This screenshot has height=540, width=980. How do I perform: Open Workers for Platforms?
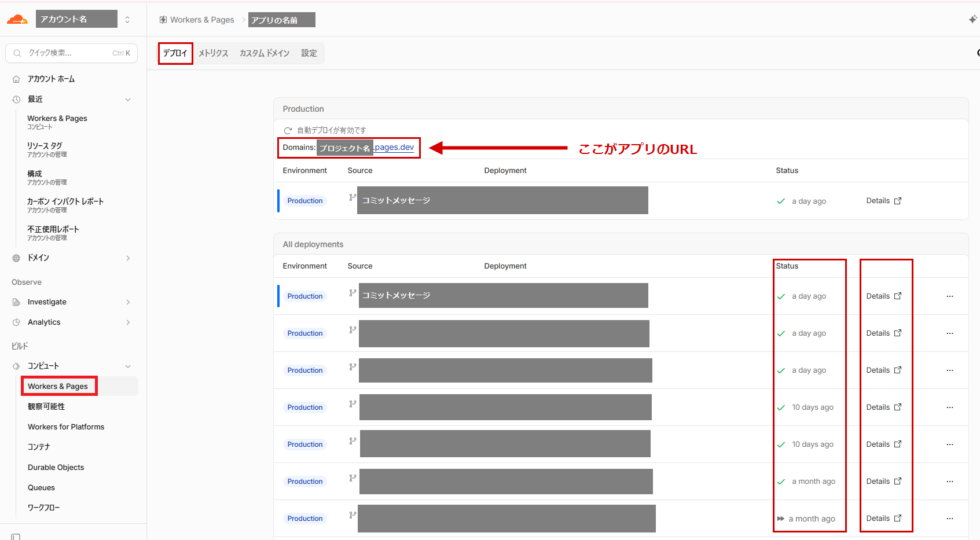coord(66,427)
